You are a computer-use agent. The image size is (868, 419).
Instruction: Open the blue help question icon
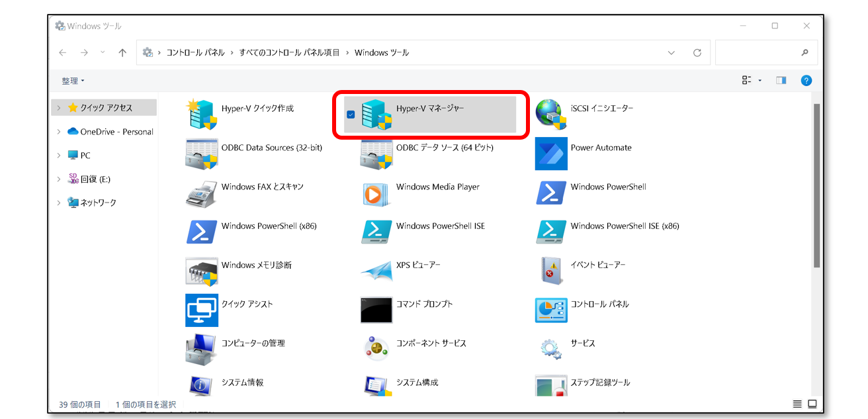click(806, 81)
